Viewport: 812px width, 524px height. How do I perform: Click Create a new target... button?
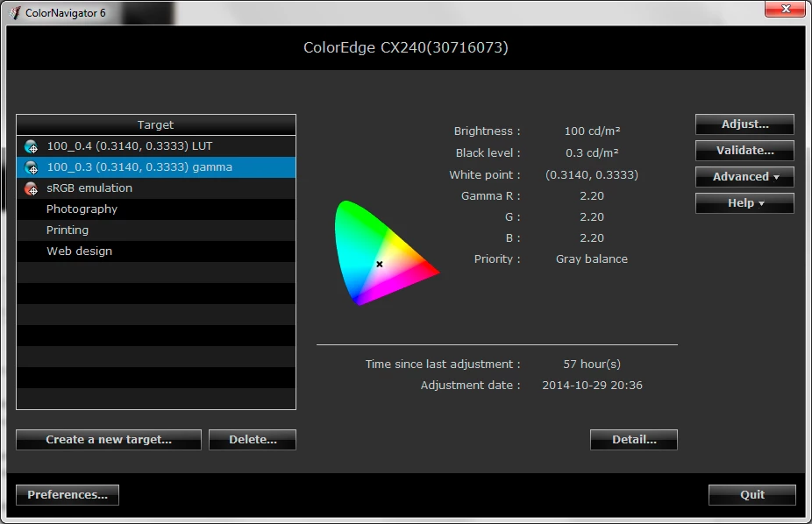(x=109, y=440)
